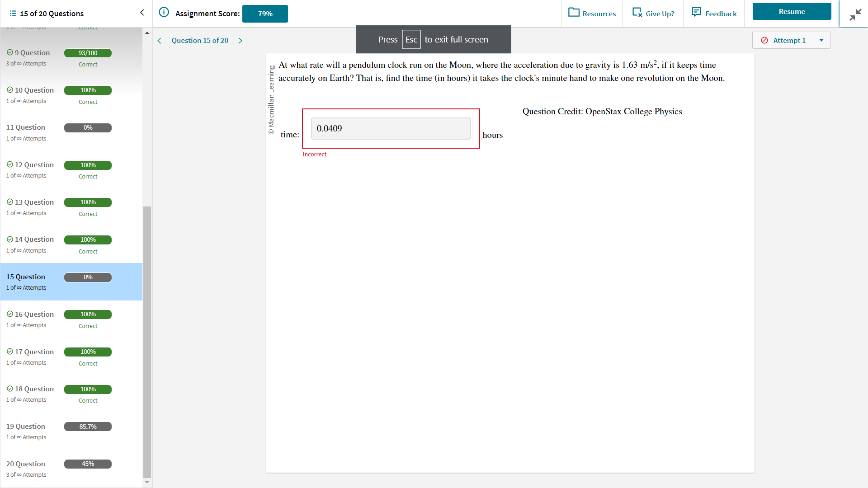Open 20 Question from the list

tap(26, 464)
